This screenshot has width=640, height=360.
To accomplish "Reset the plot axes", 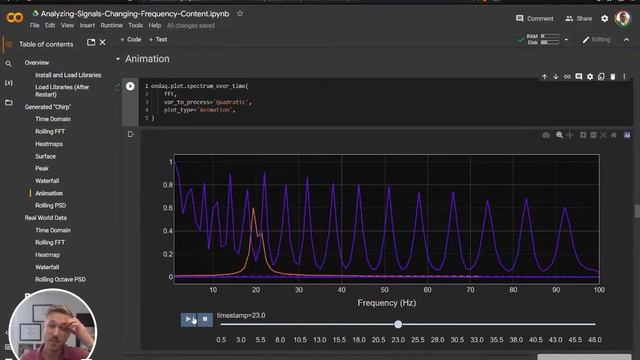I will pos(613,135).
